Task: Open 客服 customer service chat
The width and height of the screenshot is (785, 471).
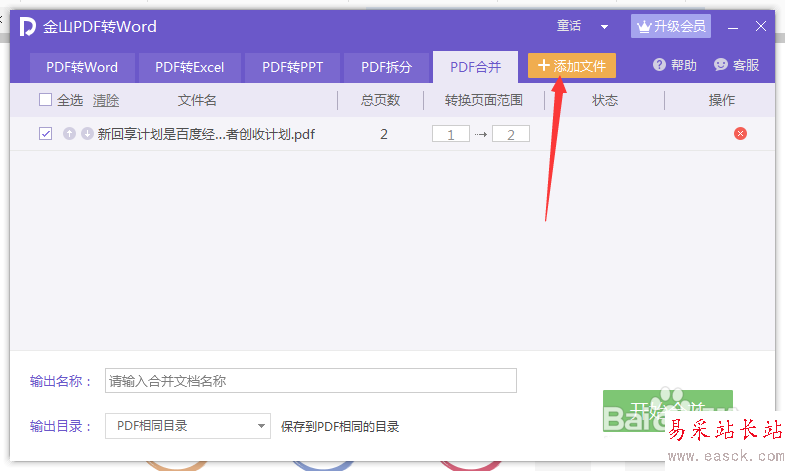Action: 736,65
